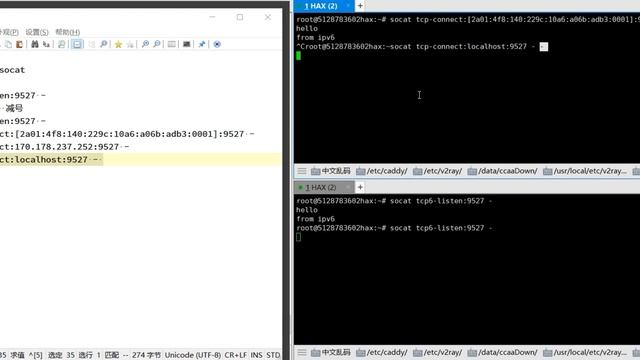This screenshot has height=360, width=640.
Task: Click the select scheme icon in toolbar
Action: tap(172, 44)
